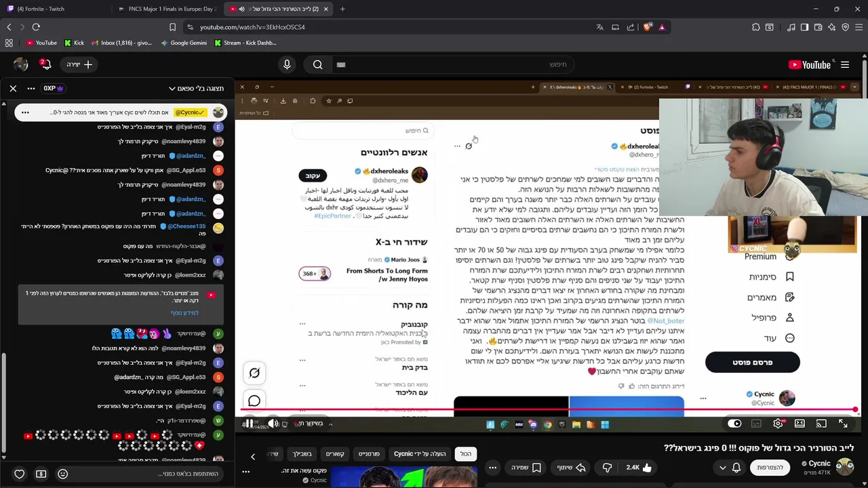Viewport: 868px width, 488px height.
Task: Open Kick bookmark in bookmarks bar
Action: click(x=74, y=43)
